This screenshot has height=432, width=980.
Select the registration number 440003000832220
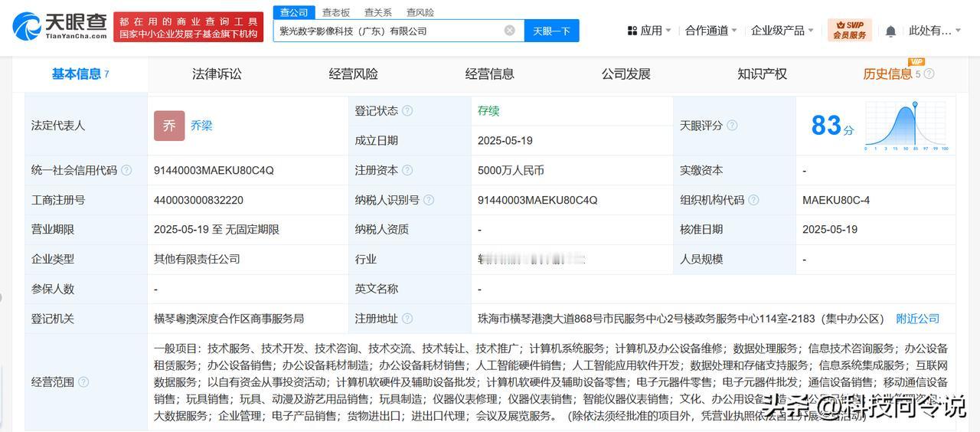click(198, 200)
